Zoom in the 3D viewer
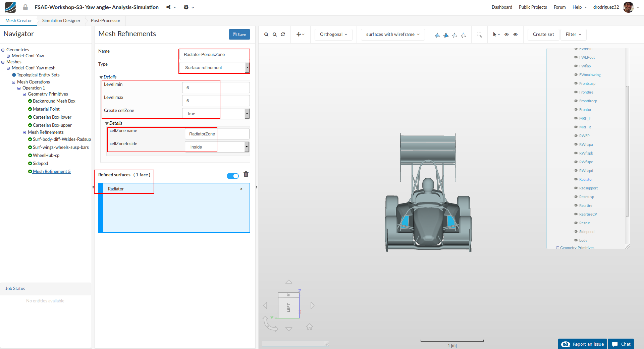644x349 pixels. pos(266,35)
